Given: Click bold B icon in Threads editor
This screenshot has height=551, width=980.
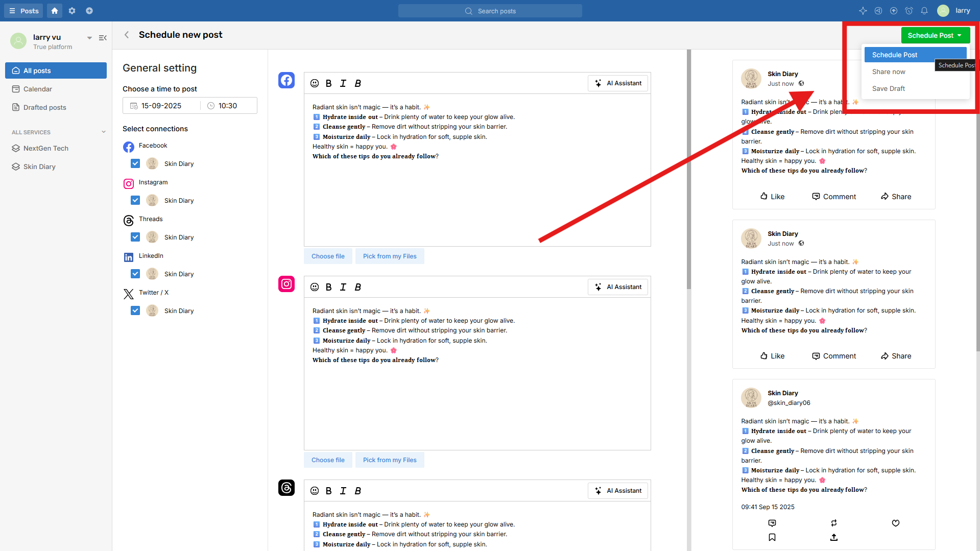Looking at the screenshot, I should [x=329, y=491].
